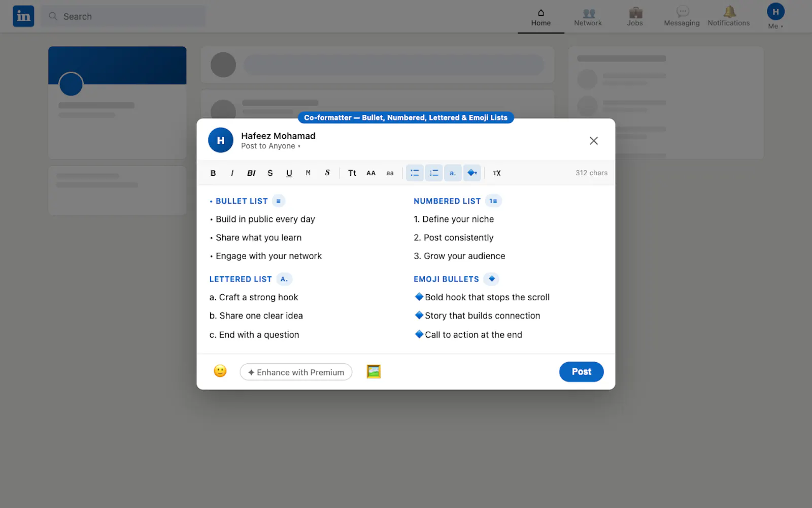The image size is (812, 508).
Task: Click 'b. Share one clear idea' line
Action: click(256, 316)
